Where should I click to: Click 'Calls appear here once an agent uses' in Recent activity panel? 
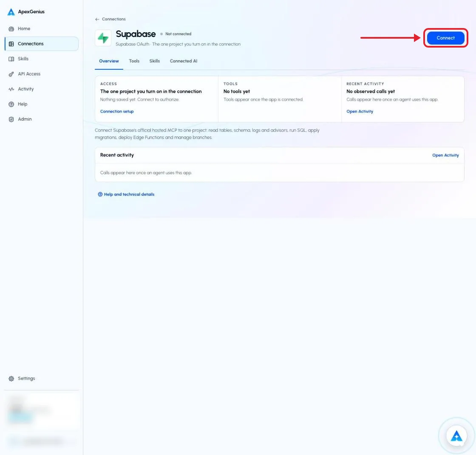coord(146,173)
